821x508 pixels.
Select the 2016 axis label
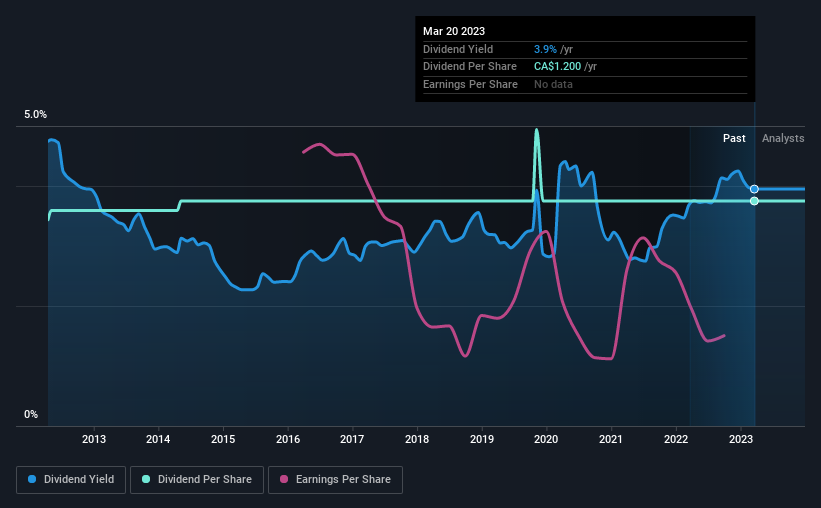(x=288, y=439)
